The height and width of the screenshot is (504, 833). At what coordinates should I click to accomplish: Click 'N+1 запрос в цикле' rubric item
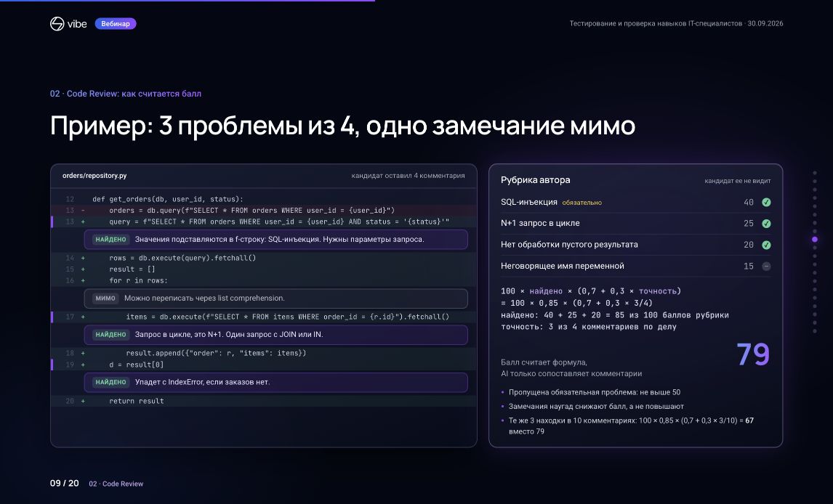click(x=540, y=224)
